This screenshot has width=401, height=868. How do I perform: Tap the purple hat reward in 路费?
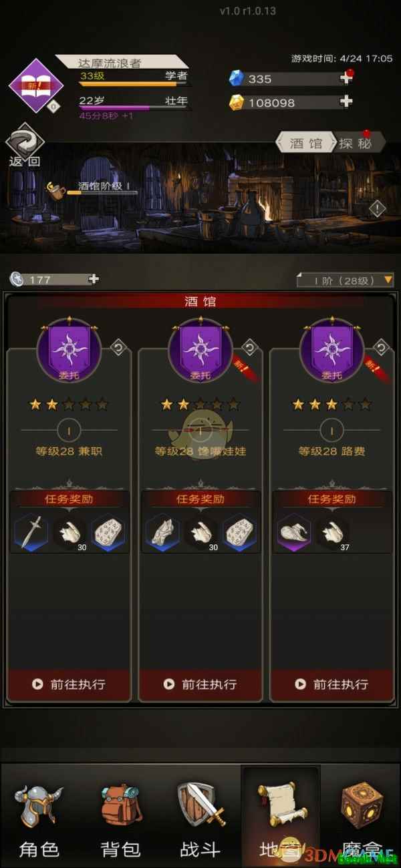293,532
